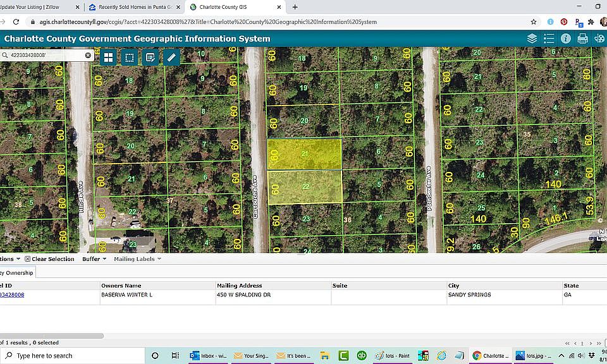Click the print map icon

click(582, 39)
